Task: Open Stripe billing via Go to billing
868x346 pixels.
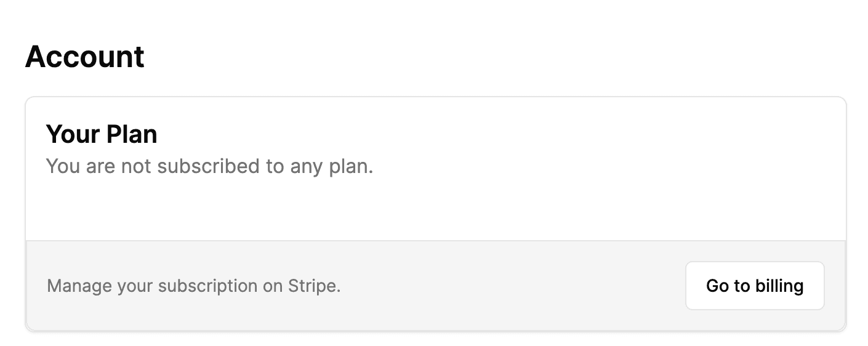Action: [755, 286]
